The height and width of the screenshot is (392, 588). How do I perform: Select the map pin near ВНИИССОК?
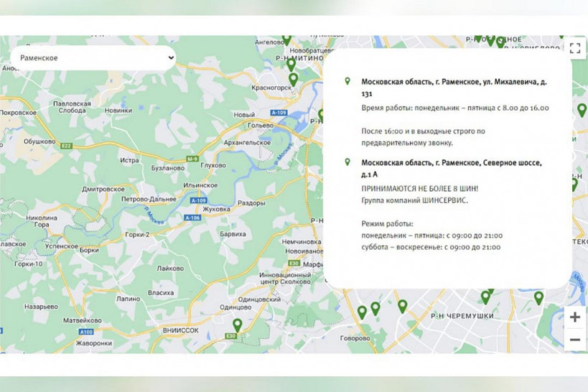point(238,326)
